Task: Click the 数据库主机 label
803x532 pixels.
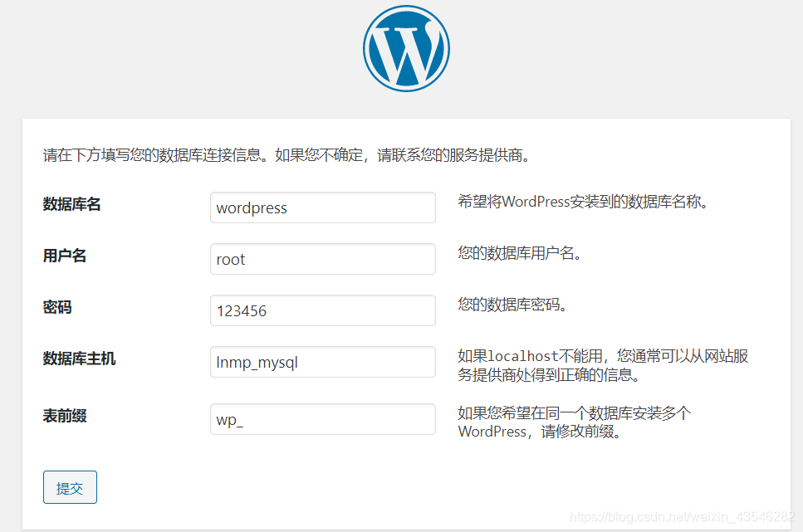Action: tap(79, 359)
